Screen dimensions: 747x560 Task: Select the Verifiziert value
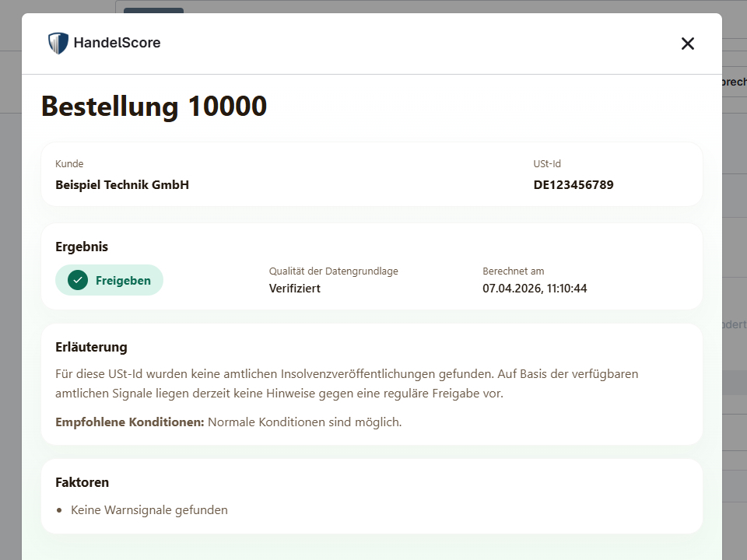pos(294,288)
